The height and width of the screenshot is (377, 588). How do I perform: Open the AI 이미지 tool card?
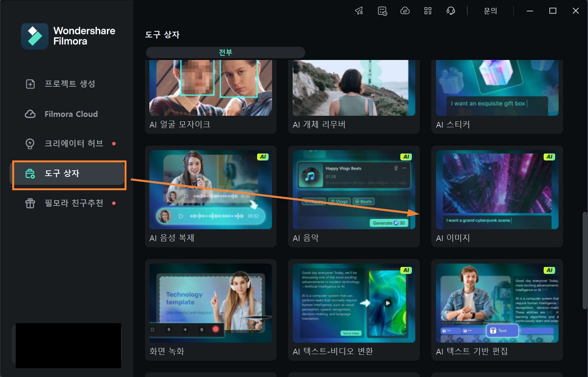pos(497,196)
